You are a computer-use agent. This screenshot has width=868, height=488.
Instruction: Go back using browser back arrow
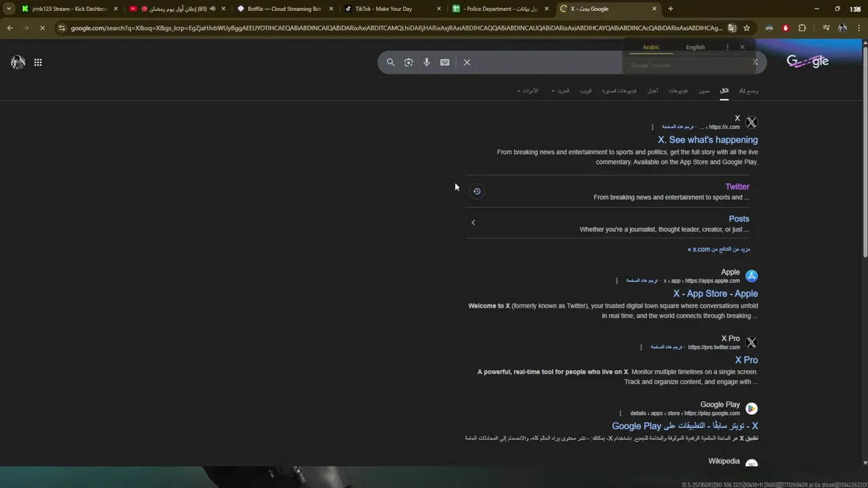(x=9, y=28)
